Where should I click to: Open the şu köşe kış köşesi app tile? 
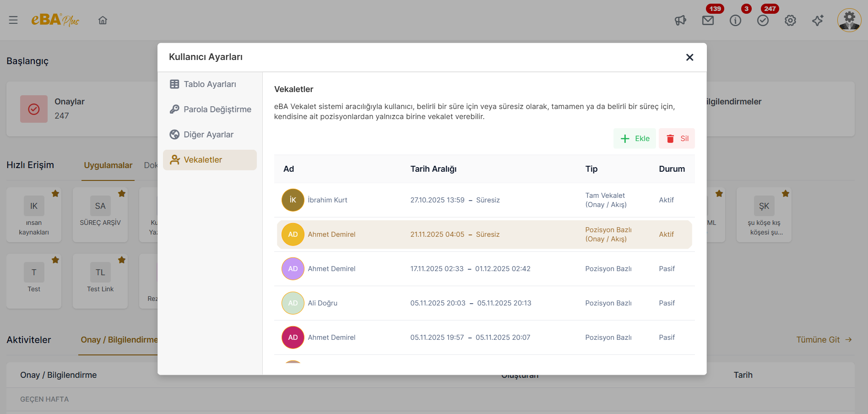tap(764, 215)
